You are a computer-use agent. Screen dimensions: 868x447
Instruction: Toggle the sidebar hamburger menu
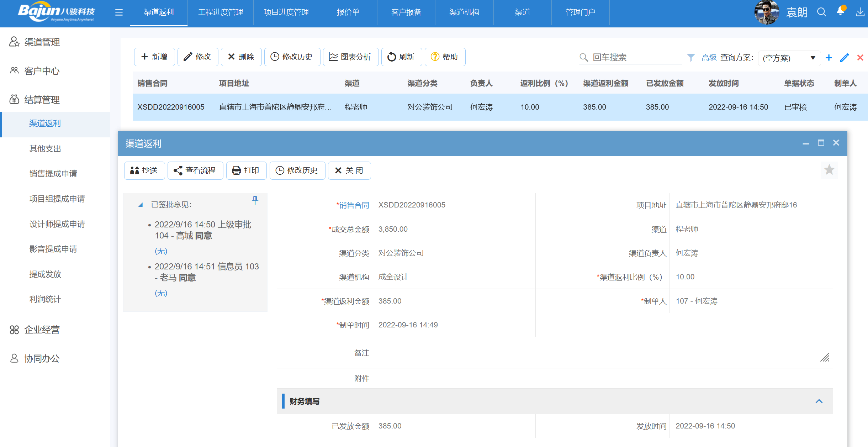(x=118, y=12)
